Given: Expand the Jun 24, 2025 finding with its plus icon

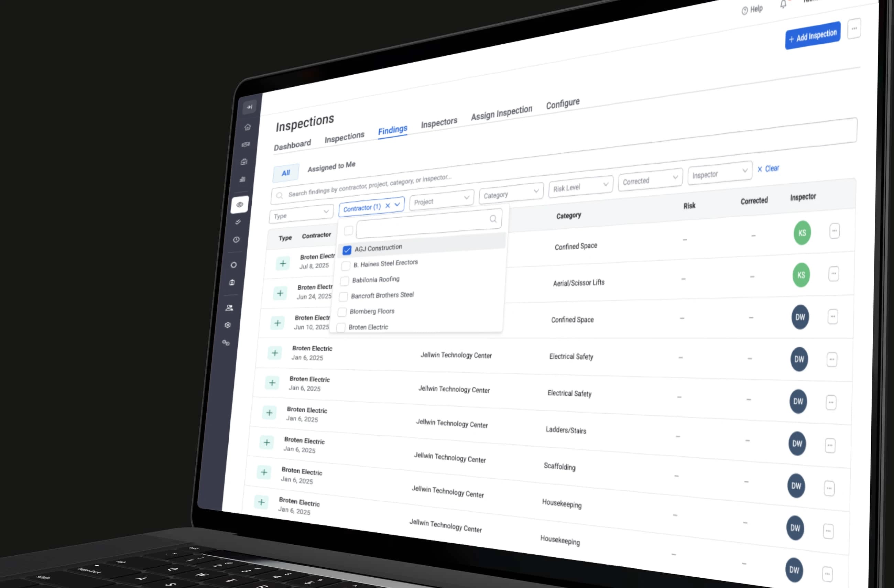Looking at the screenshot, I should [280, 293].
